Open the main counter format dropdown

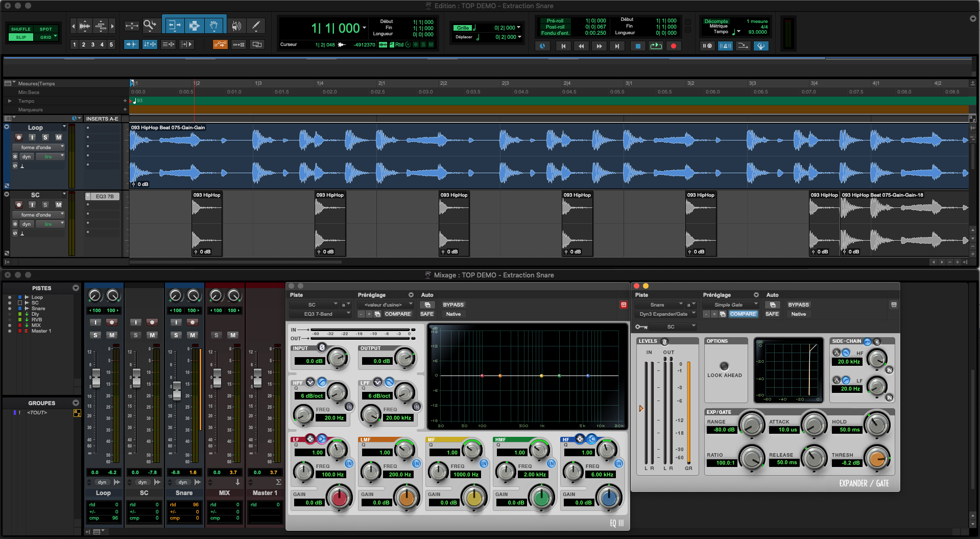(x=364, y=28)
